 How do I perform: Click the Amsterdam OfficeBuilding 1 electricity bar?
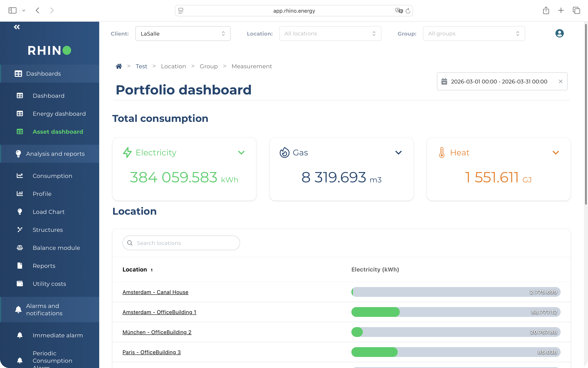tap(456, 312)
